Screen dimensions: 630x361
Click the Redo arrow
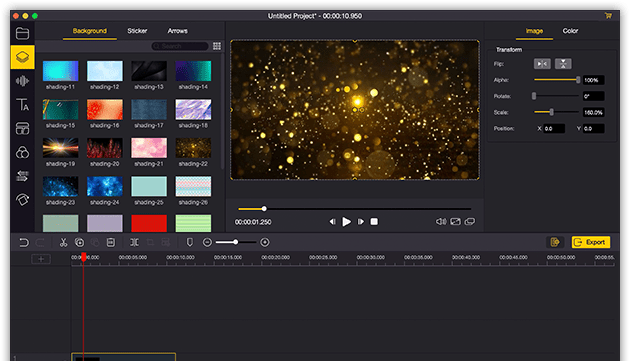[x=40, y=242]
